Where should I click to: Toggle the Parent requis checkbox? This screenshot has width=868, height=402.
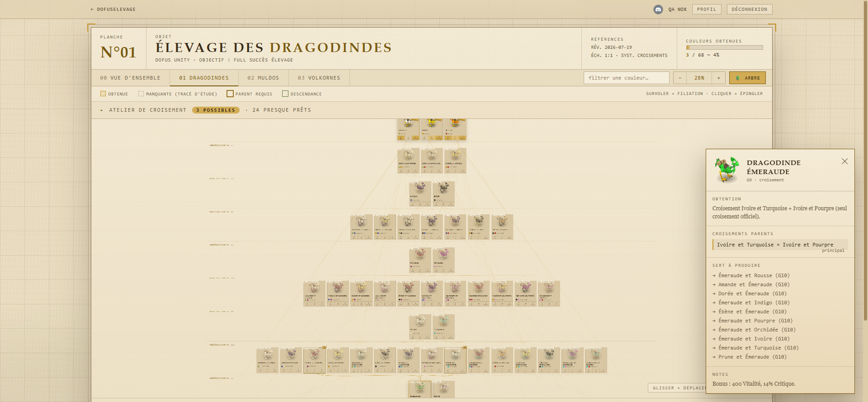point(230,94)
